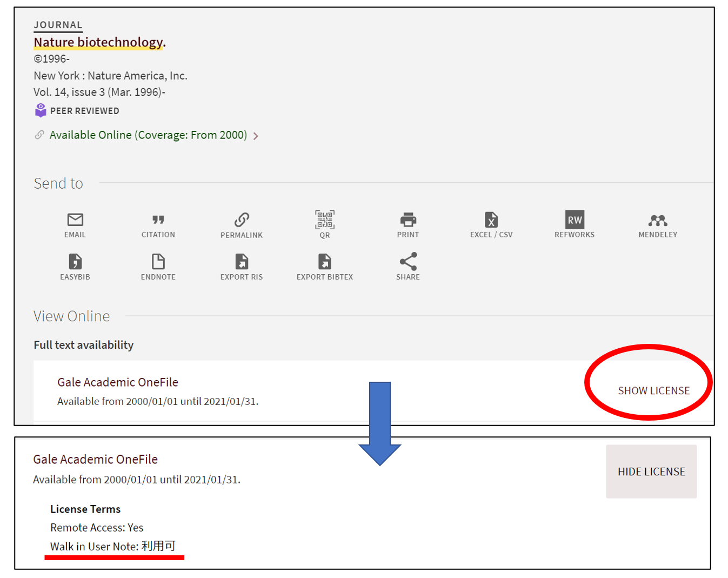Select text 'Vol. 14, issue 3 (Mar. 1996)-'

99,92
